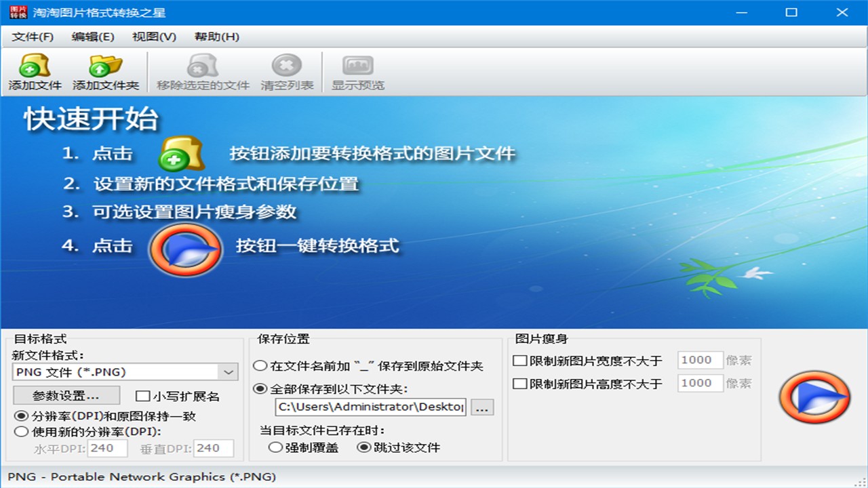Screen dimensions: 868x488
Task: Check 限制新图片宽度不大于 option
Action: pos(520,361)
